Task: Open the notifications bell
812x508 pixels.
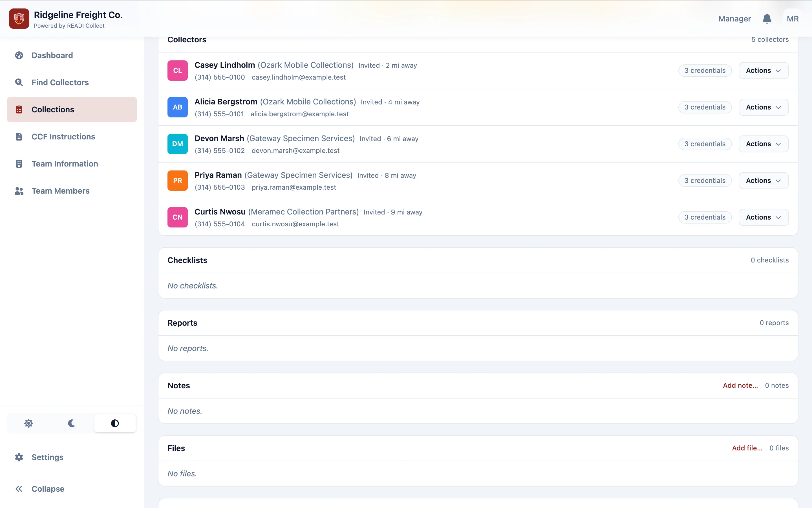Action: pyautogui.click(x=767, y=19)
